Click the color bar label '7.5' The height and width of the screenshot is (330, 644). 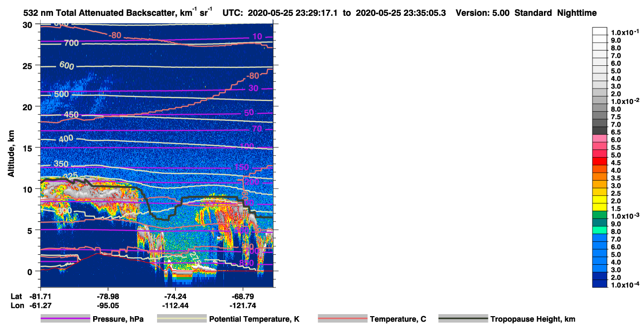click(x=617, y=117)
